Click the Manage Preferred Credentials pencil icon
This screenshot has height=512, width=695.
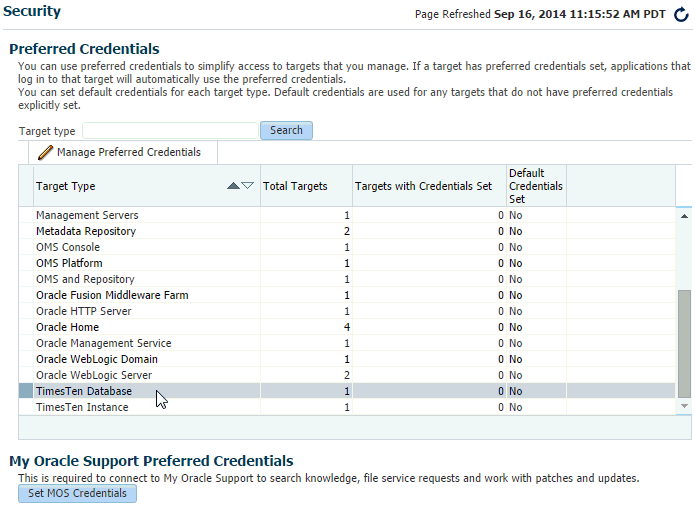tap(45, 152)
